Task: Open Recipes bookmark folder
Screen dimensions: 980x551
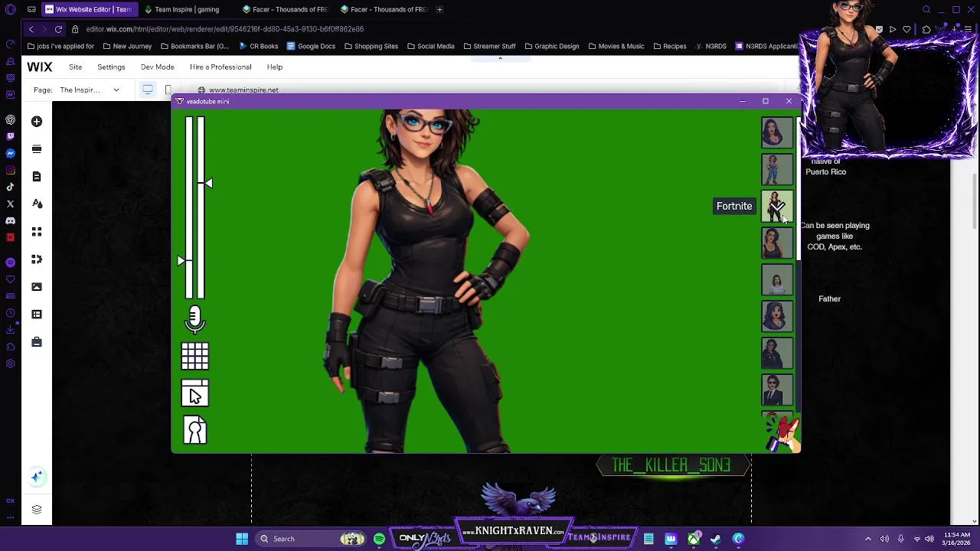Action: (669, 46)
